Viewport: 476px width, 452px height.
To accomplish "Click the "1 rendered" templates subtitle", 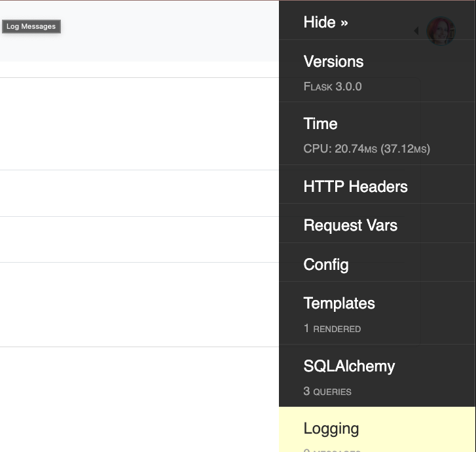I will point(332,328).
